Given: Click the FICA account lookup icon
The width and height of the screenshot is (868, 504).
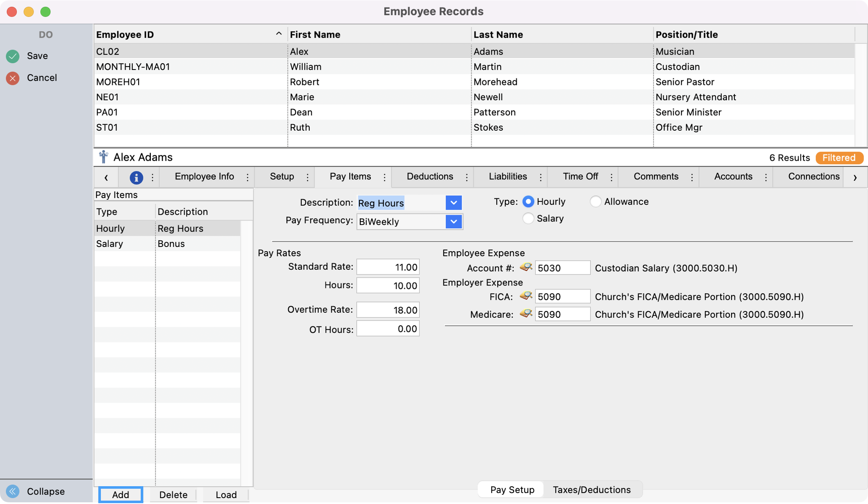Looking at the screenshot, I should click(526, 296).
